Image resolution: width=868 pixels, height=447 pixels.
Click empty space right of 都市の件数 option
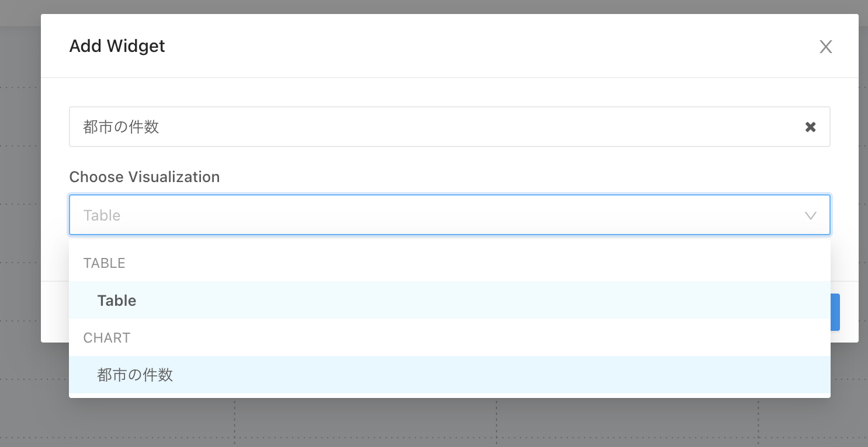click(526, 375)
